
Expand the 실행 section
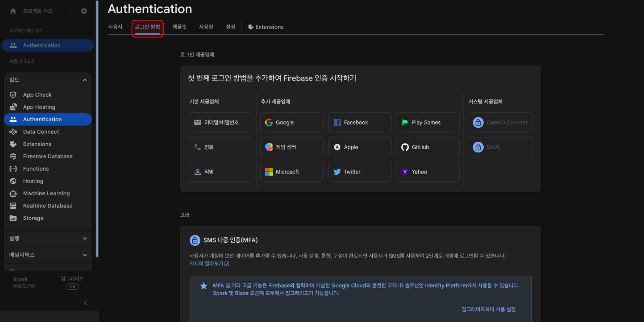pyautogui.click(x=85, y=239)
